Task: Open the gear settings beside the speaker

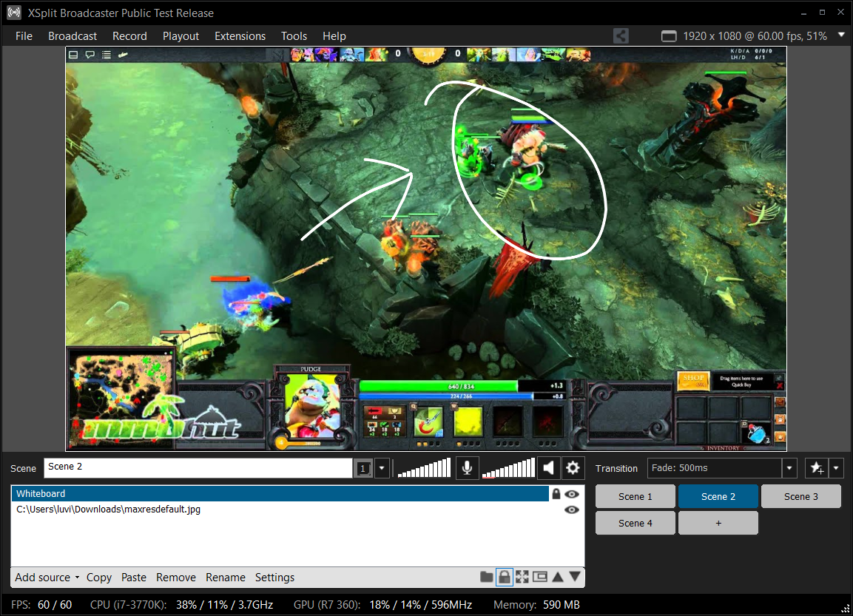Action: [x=573, y=468]
